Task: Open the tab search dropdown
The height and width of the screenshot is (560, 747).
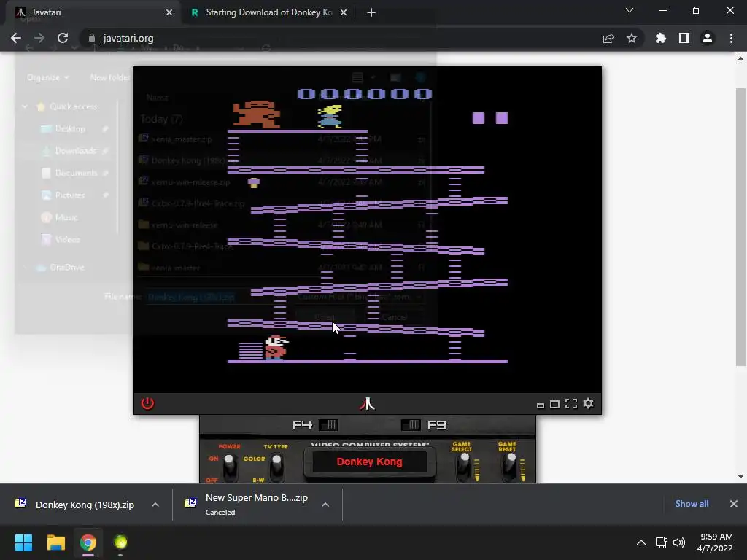Action: tap(630, 10)
